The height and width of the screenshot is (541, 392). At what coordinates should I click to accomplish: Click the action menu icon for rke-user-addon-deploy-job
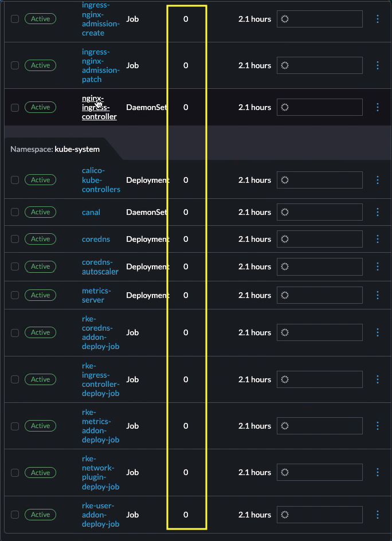click(378, 514)
